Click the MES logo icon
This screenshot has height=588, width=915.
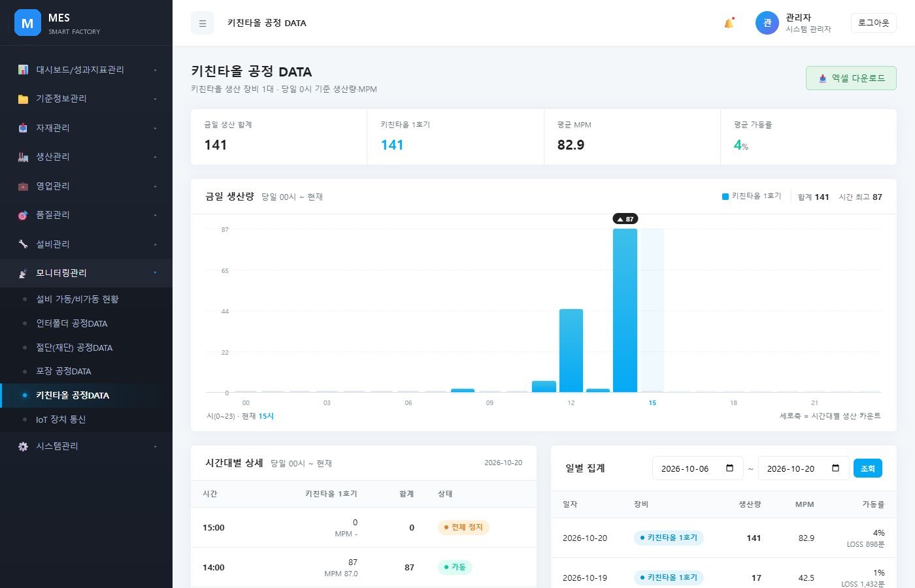click(x=27, y=23)
